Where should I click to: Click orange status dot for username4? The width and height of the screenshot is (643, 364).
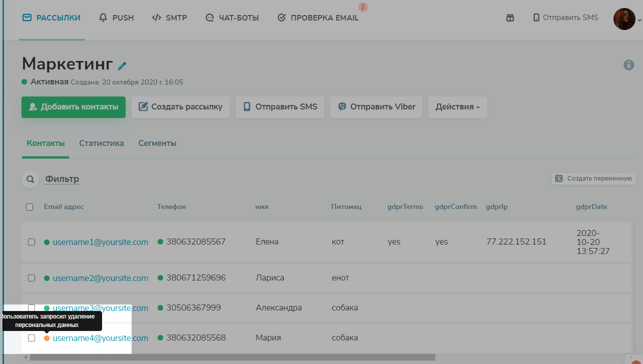click(x=47, y=338)
